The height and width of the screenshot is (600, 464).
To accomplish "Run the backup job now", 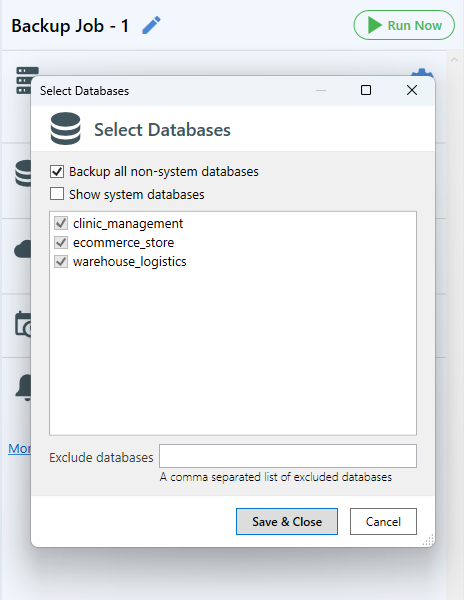I will pos(404,25).
